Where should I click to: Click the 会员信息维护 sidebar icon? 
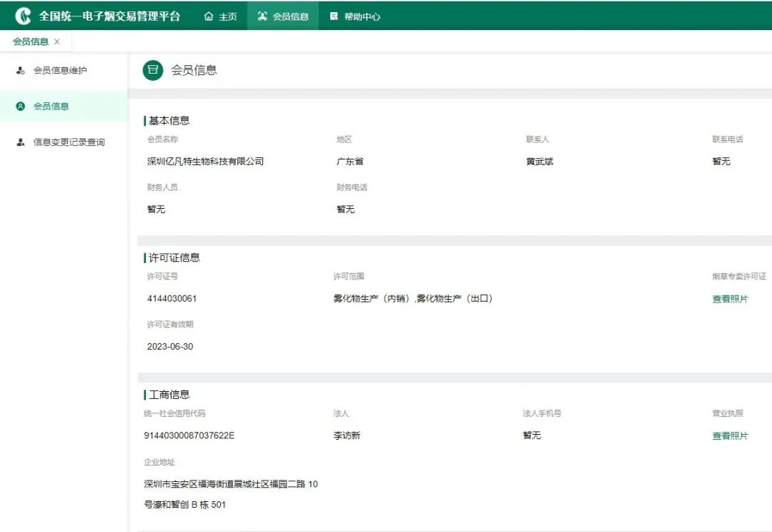(x=20, y=71)
